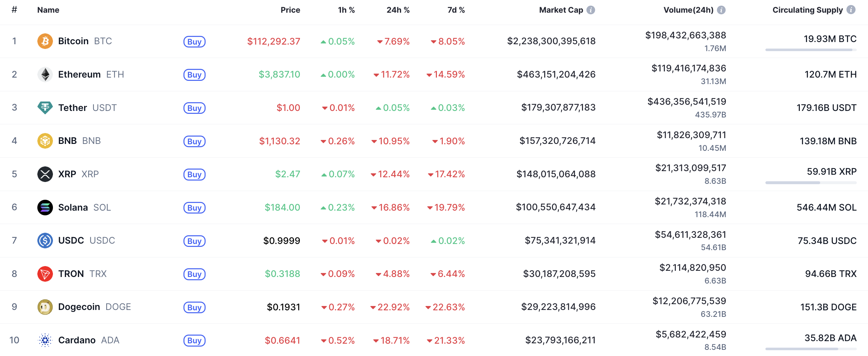Sort by the Name column header

pos(48,10)
